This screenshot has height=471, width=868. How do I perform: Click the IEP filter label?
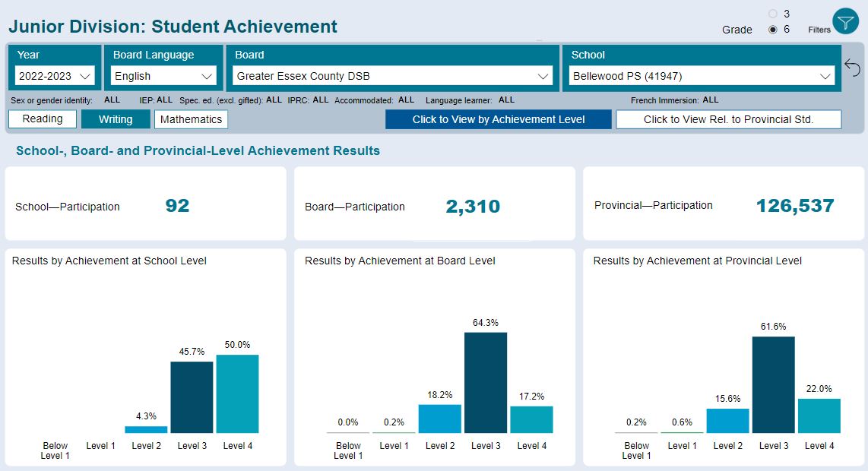coord(146,100)
